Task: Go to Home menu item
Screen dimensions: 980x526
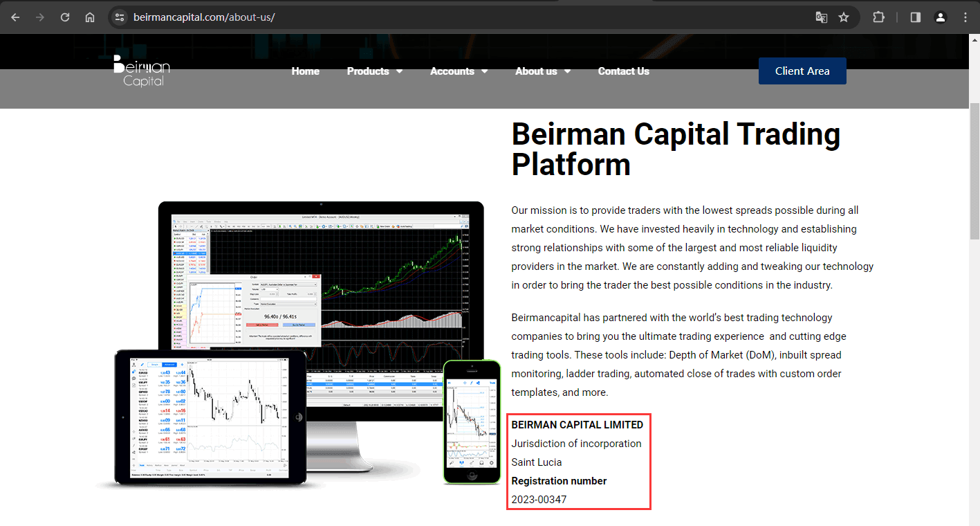Action: tap(306, 71)
